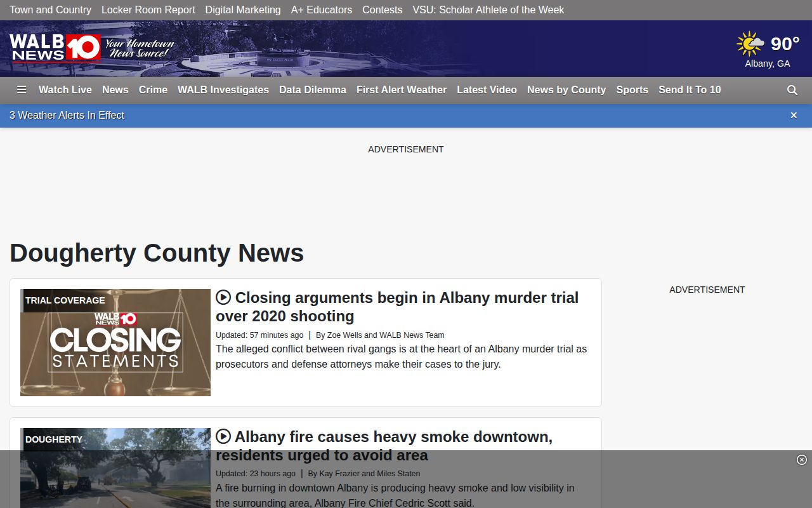Open the News menu item
This screenshot has height=508, width=812.
coord(115,90)
